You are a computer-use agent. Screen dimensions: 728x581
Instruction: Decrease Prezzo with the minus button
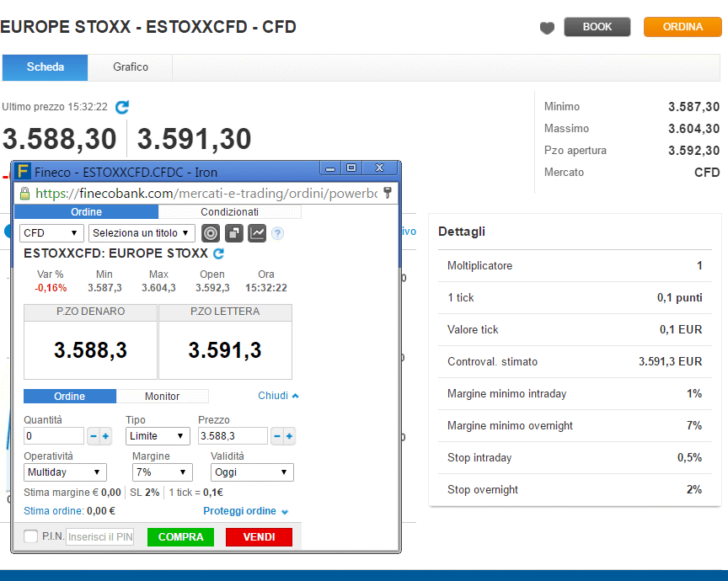click(x=277, y=436)
